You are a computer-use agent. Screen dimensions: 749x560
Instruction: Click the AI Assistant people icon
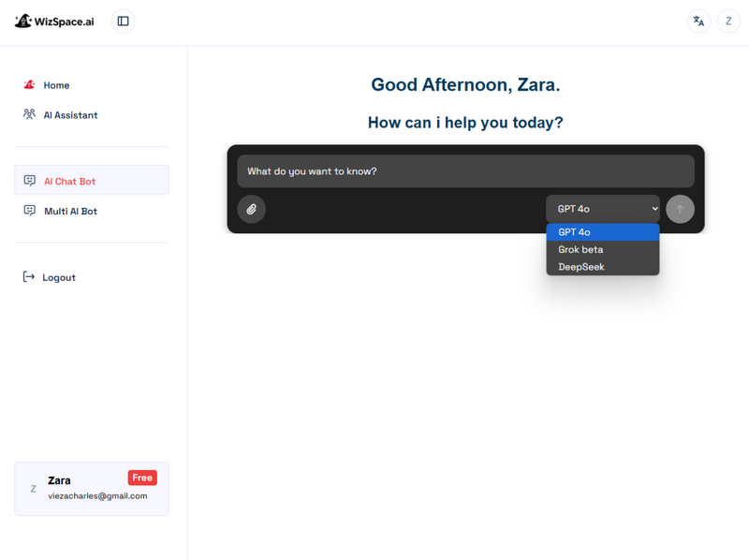(x=29, y=115)
